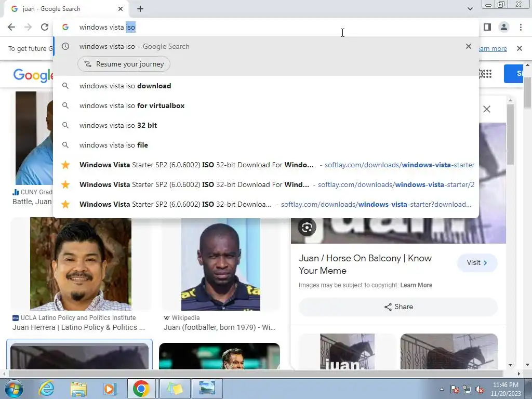Click the network status tray icon
The image size is (532, 399).
pyautogui.click(x=467, y=389)
